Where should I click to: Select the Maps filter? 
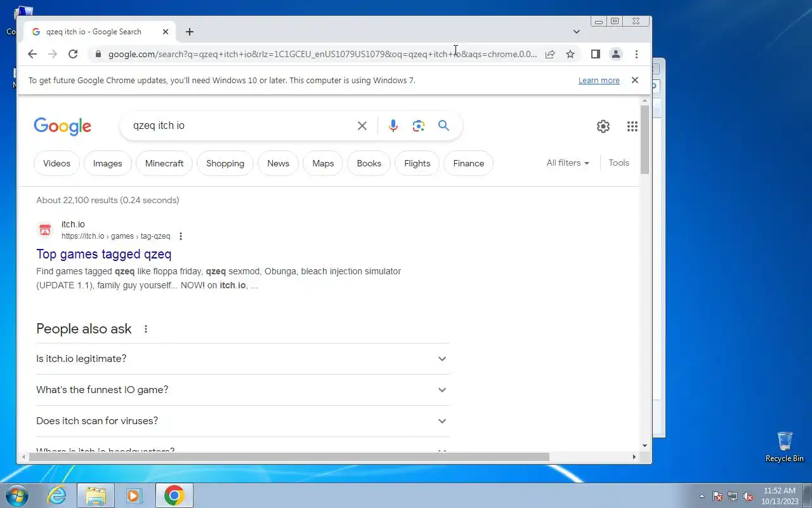323,163
